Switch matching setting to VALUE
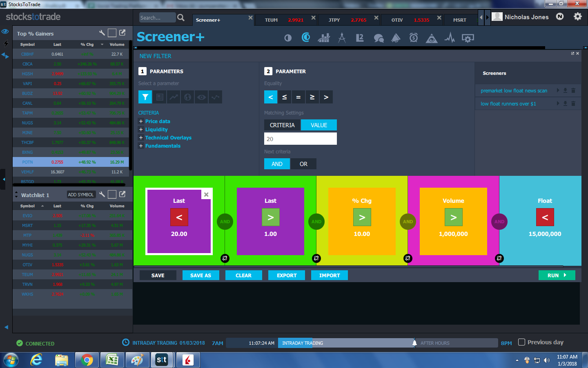 (319, 125)
